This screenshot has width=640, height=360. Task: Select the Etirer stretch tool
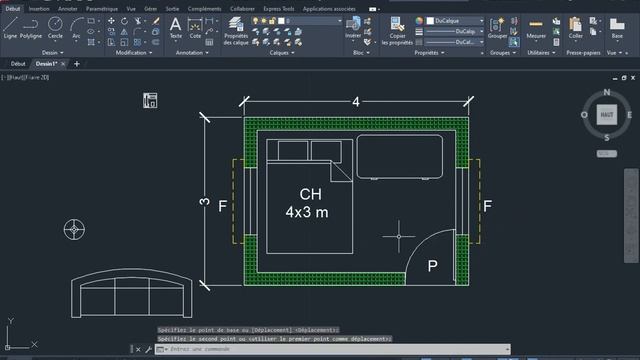tap(111, 42)
